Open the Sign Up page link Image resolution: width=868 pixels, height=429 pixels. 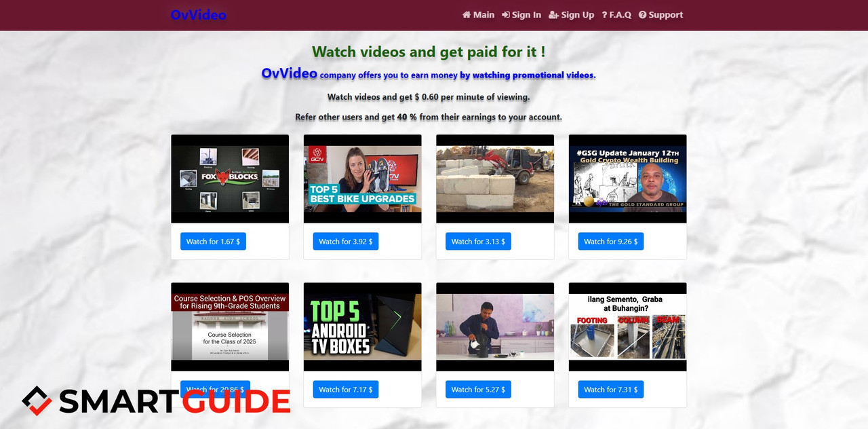pyautogui.click(x=578, y=15)
